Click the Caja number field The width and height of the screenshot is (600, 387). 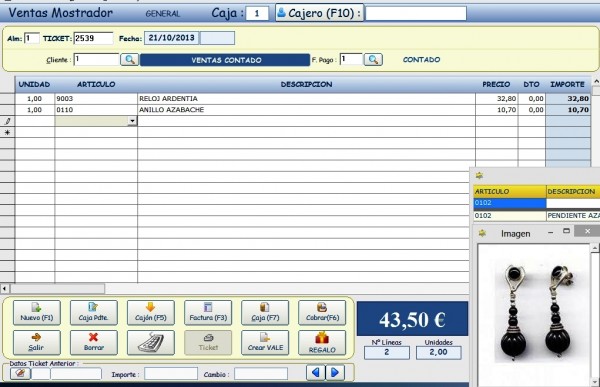click(x=257, y=13)
